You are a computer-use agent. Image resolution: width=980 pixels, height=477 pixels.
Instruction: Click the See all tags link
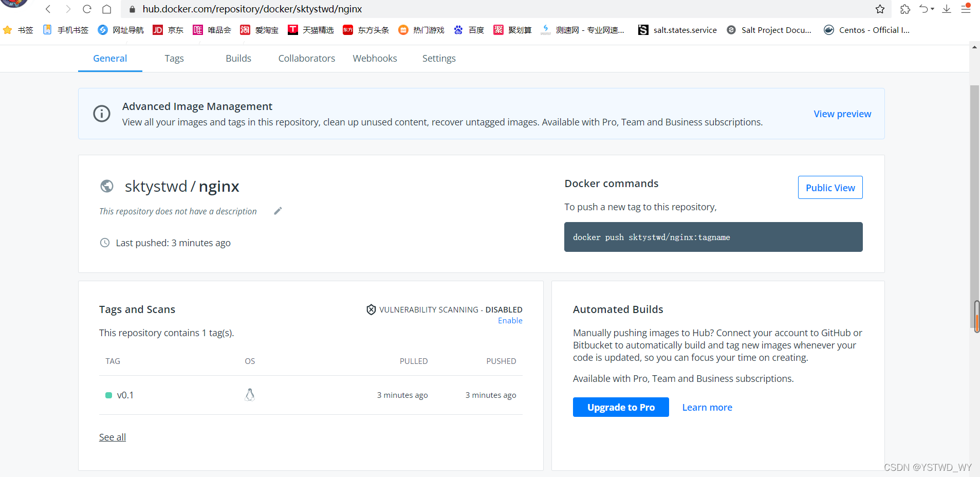click(x=113, y=437)
